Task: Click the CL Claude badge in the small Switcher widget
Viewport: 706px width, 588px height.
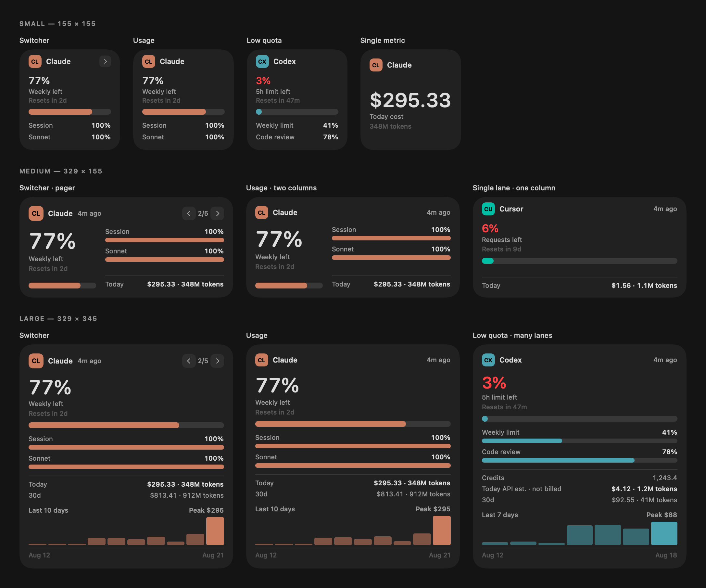Action: point(35,61)
